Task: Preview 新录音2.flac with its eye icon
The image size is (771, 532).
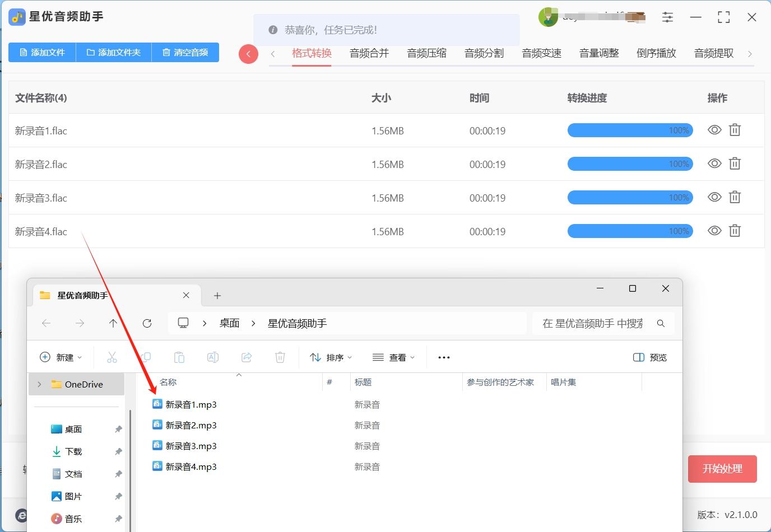Action: tap(714, 164)
